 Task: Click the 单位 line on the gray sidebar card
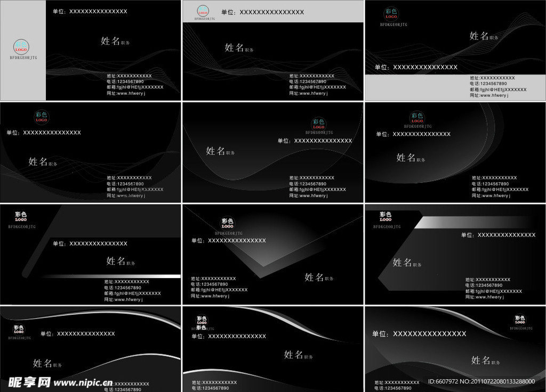click(90, 12)
